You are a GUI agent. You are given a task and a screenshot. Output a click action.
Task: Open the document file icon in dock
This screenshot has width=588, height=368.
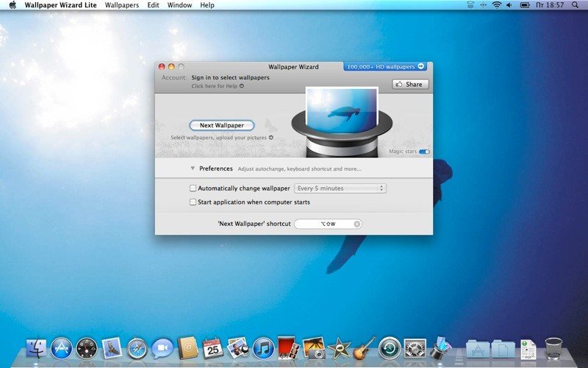(x=528, y=349)
